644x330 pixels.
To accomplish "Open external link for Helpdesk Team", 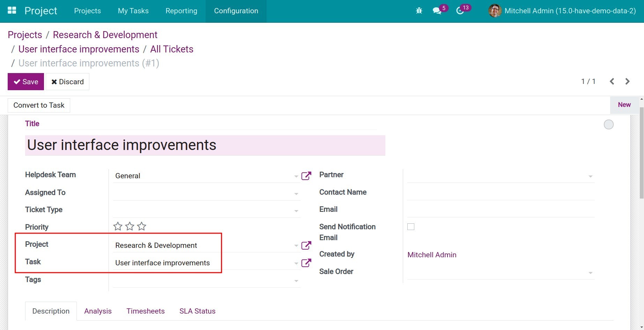I will point(306,176).
